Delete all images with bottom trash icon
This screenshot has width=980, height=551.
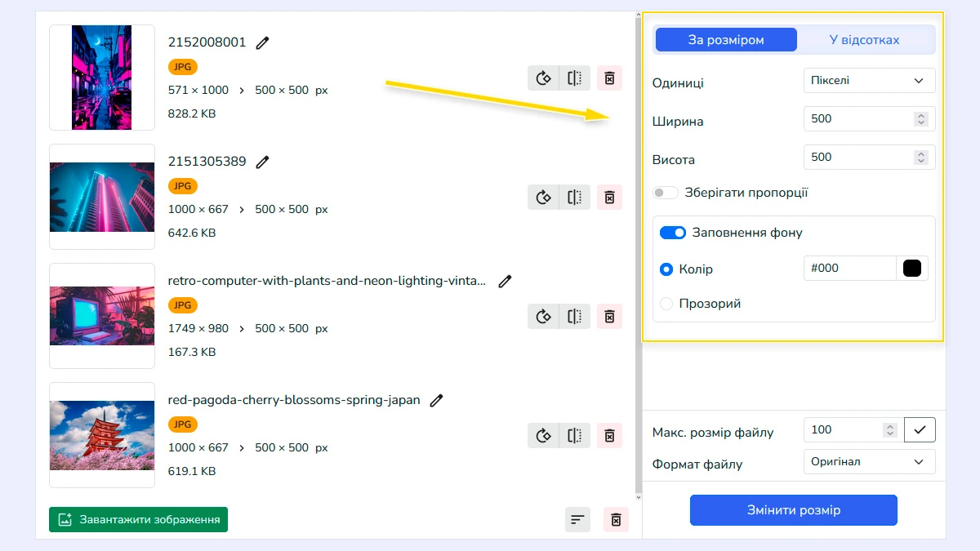tap(616, 520)
